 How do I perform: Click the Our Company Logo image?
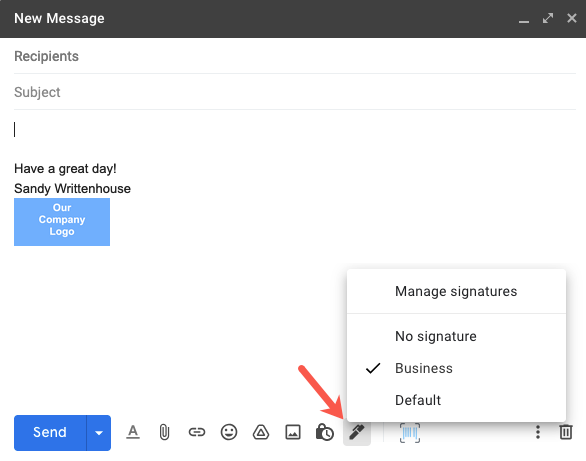coord(62,222)
